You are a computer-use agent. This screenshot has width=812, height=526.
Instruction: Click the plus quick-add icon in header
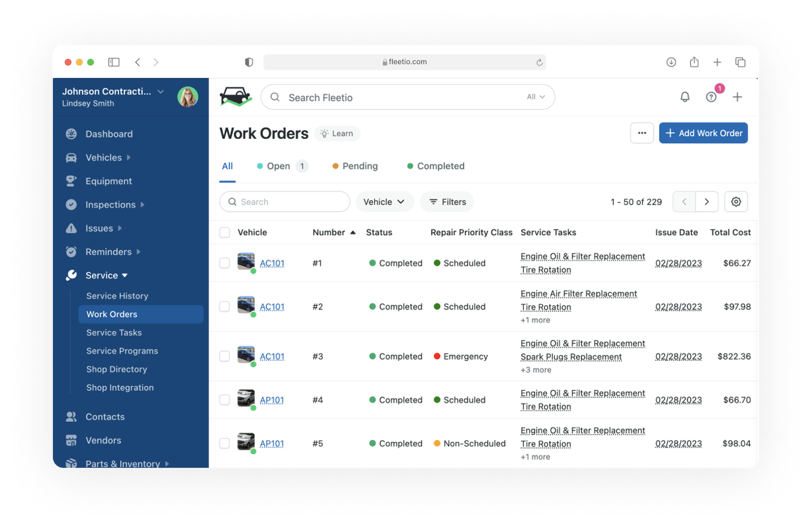738,97
